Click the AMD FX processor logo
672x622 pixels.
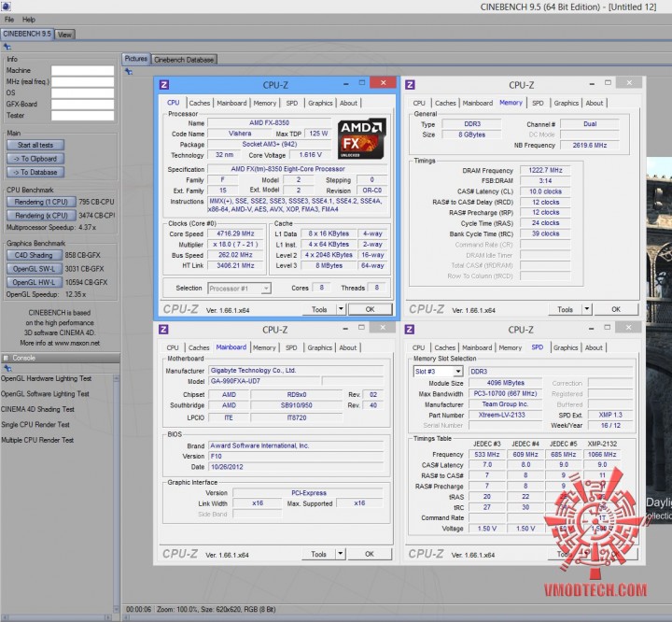[362, 139]
